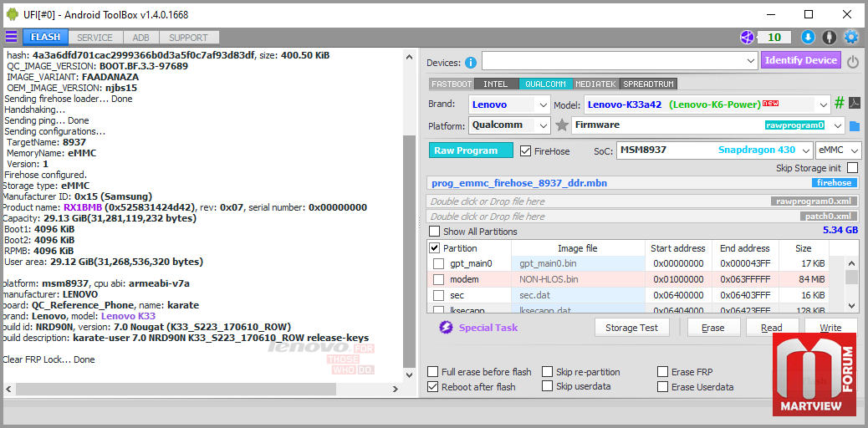Select the MEDIATEK chipset tab
This screenshot has height=428, width=868.
[x=595, y=84]
